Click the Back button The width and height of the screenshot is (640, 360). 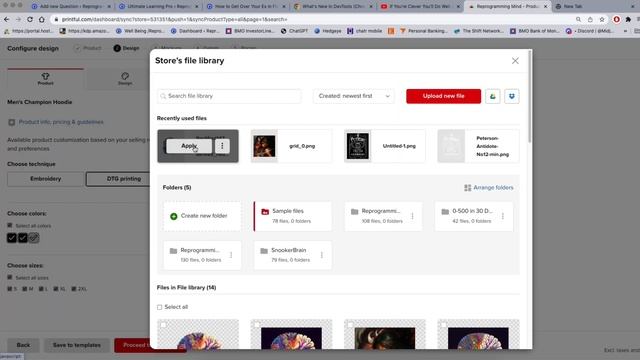click(23, 345)
